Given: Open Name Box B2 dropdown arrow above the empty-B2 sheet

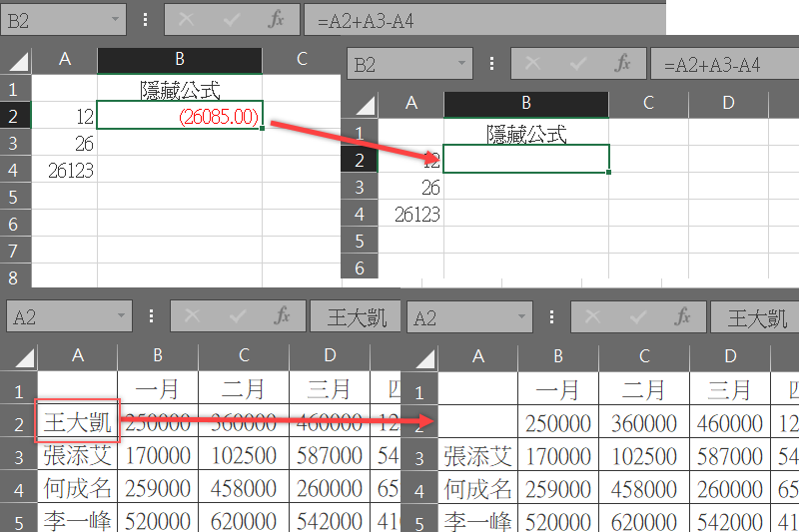Looking at the screenshot, I should pyautogui.click(x=461, y=63).
